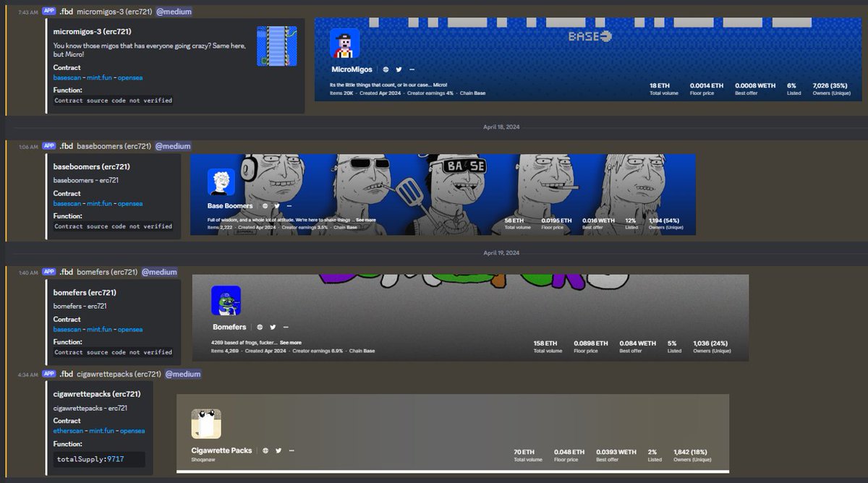Open the website globe icon beside Bomefers
This screenshot has width=868, height=483.
(x=260, y=327)
